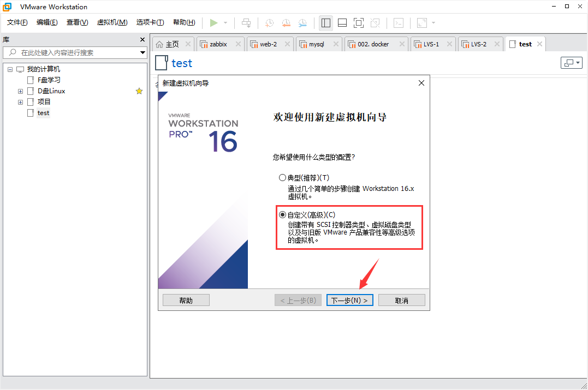Open the 编辑(E) menu
The width and height of the screenshot is (588, 390).
coord(47,22)
